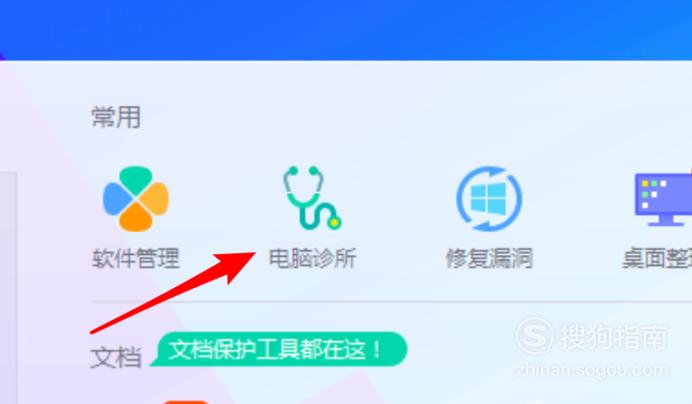Select the 软件管理 text label
Image resolution: width=692 pixels, height=404 pixels.
pyautogui.click(x=136, y=258)
